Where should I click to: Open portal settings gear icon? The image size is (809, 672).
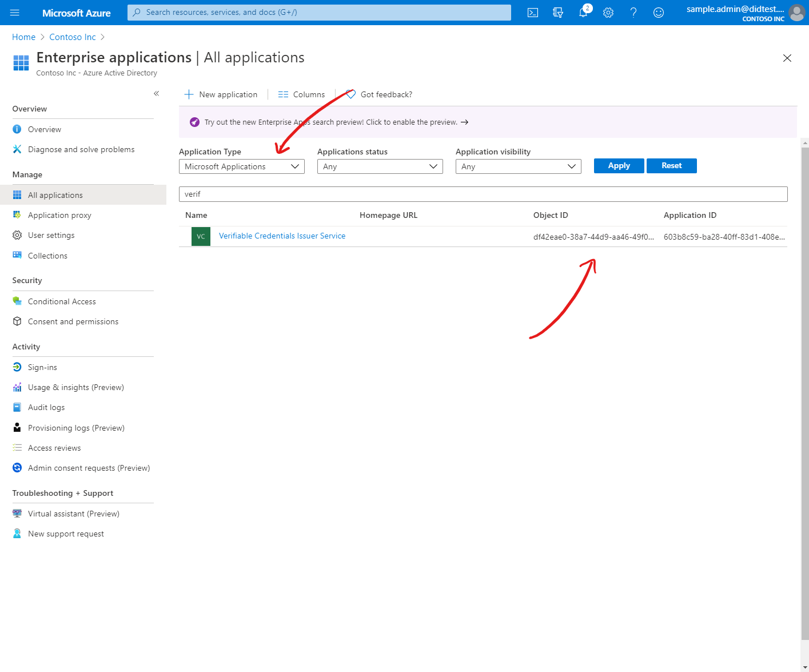click(x=608, y=13)
